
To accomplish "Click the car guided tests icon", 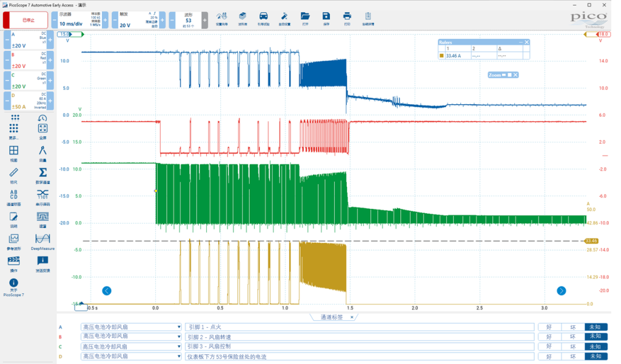I will pyautogui.click(x=263, y=18).
